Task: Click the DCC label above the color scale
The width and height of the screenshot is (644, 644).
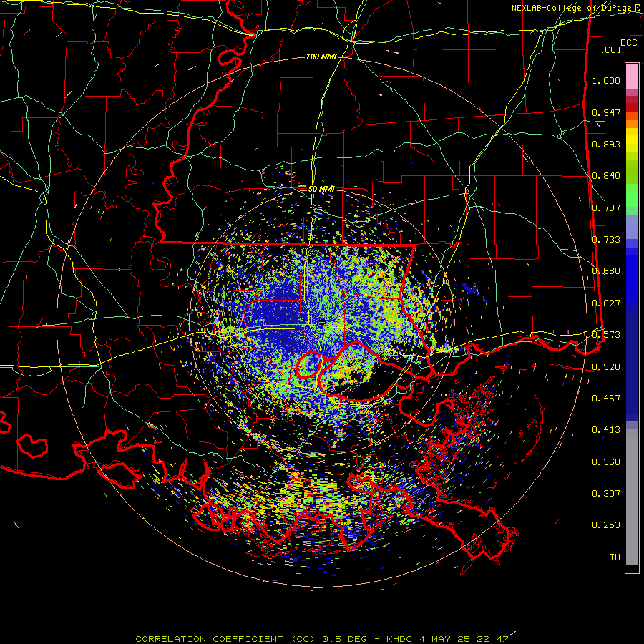Action: pyautogui.click(x=628, y=43)
